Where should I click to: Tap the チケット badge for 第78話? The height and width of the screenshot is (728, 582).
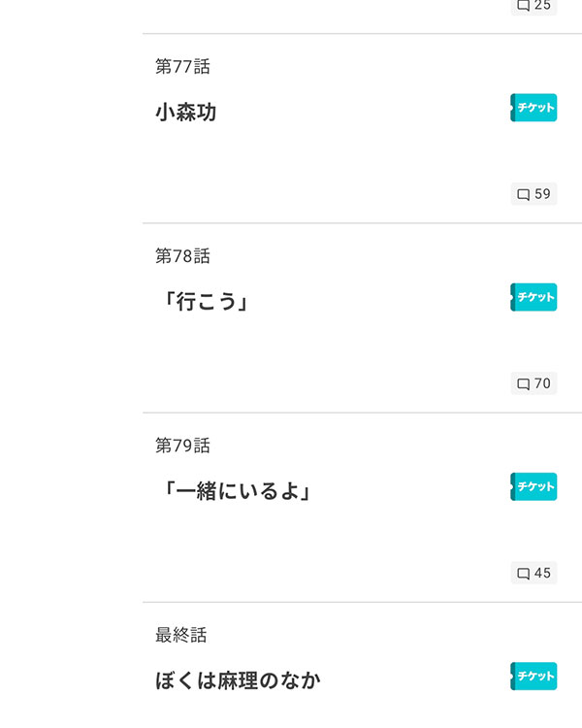pos(533,297)
